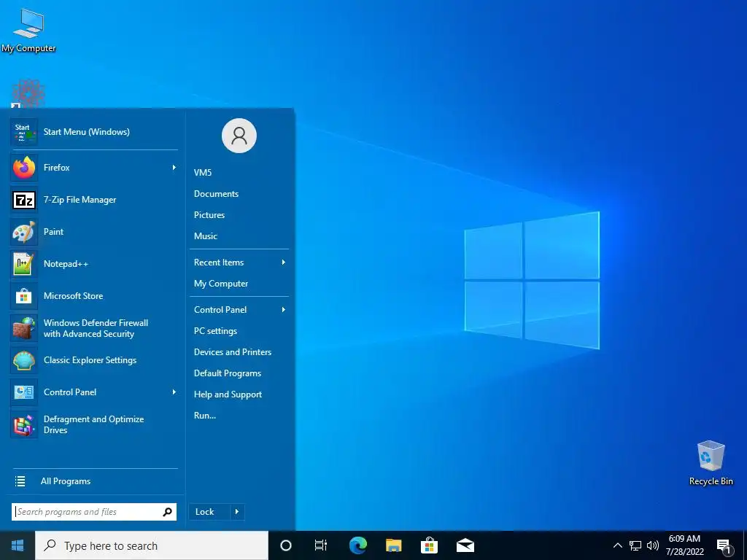This screenshot has width=747, height=560.
Task: Open the Control Panel icon in left column
Action: [24, 392]
